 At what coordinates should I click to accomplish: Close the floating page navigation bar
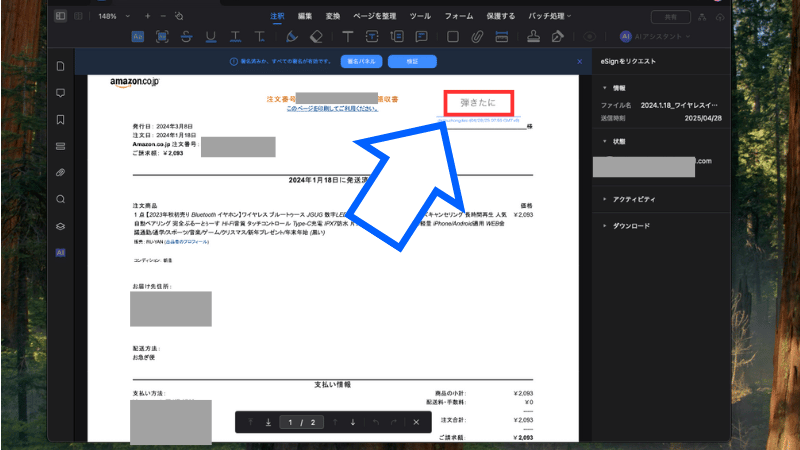[x=416, y=422]
